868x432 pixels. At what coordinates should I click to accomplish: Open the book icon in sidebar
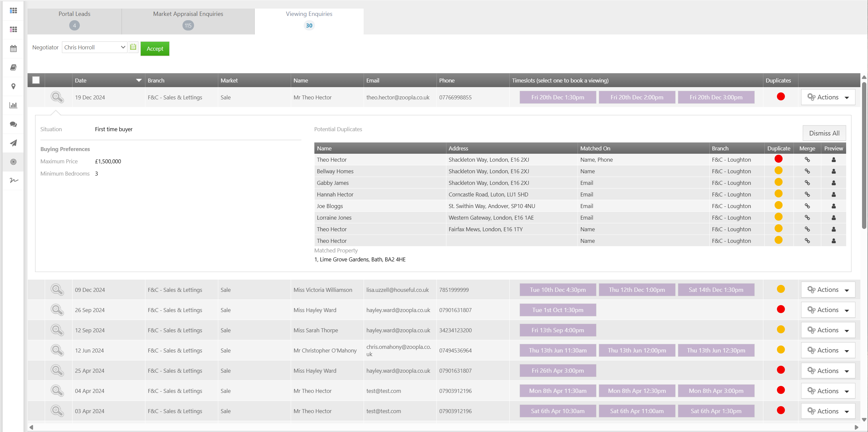pyautogui.click(x=14, y=67)
